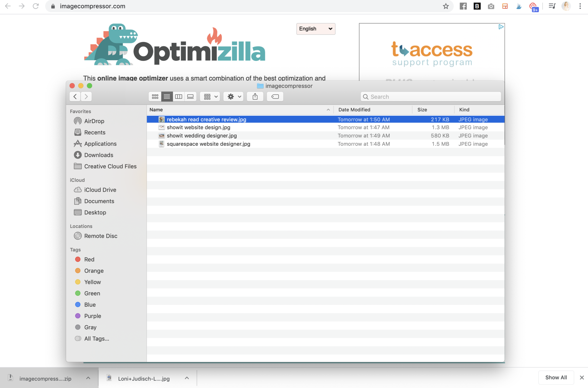Image resolution: width=588 pixels, height=388 pixels.
Task: Sort files by Date Modified column
Action: tap(354, 110)
